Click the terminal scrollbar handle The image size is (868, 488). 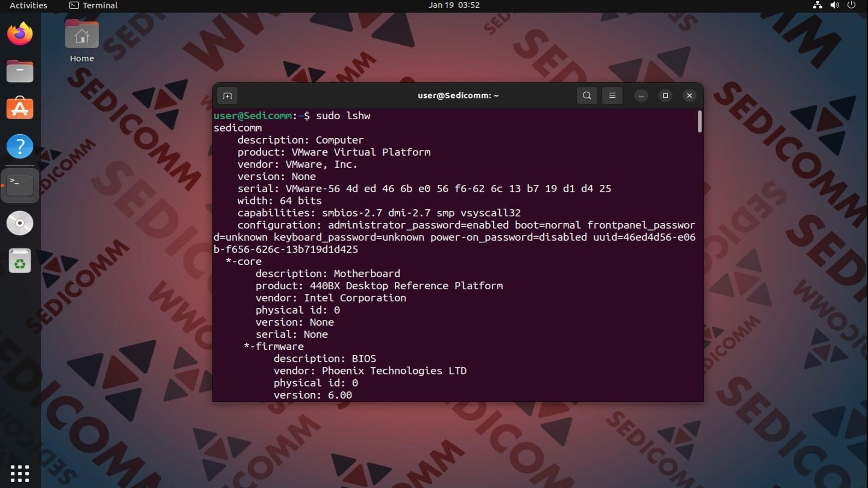699,121
